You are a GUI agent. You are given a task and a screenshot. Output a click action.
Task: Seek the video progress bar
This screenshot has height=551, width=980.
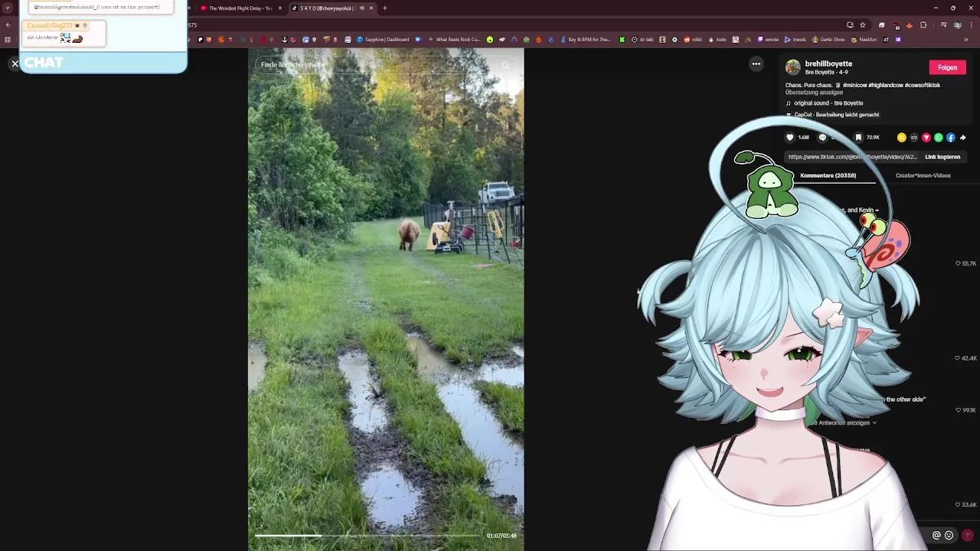coord(367,536)
